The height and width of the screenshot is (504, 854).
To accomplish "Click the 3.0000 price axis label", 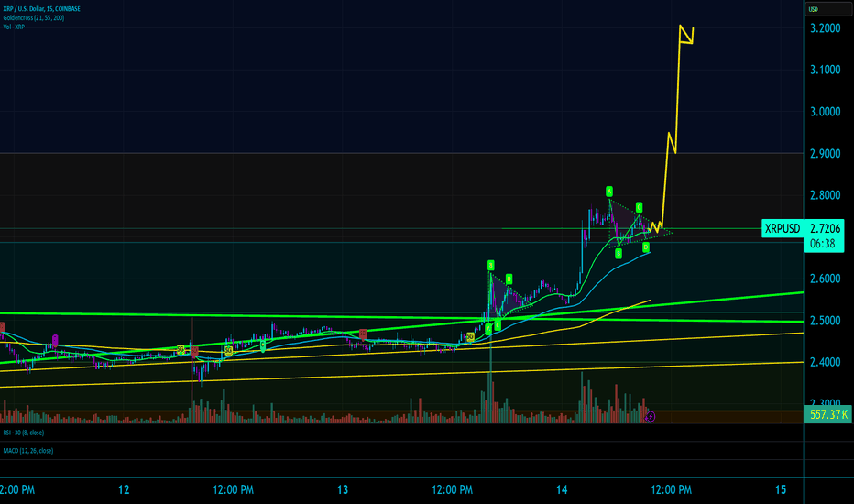I will click(825, 112).
